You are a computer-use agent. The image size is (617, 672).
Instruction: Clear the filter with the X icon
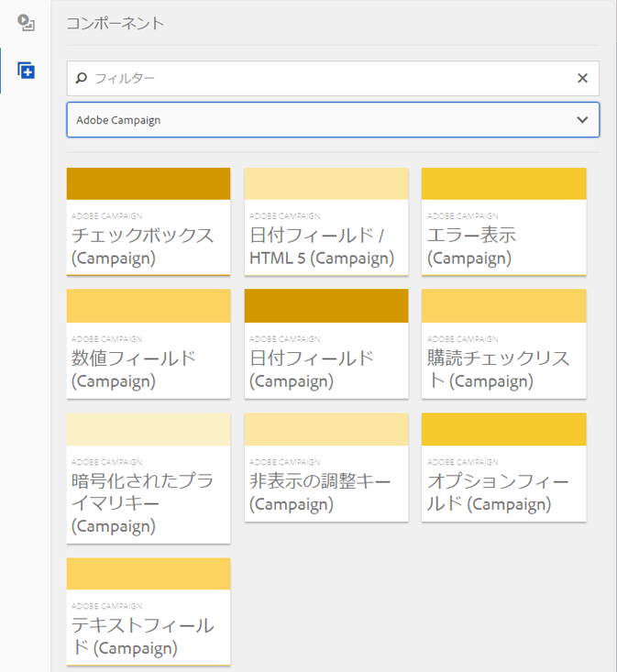tap(582, 78)
